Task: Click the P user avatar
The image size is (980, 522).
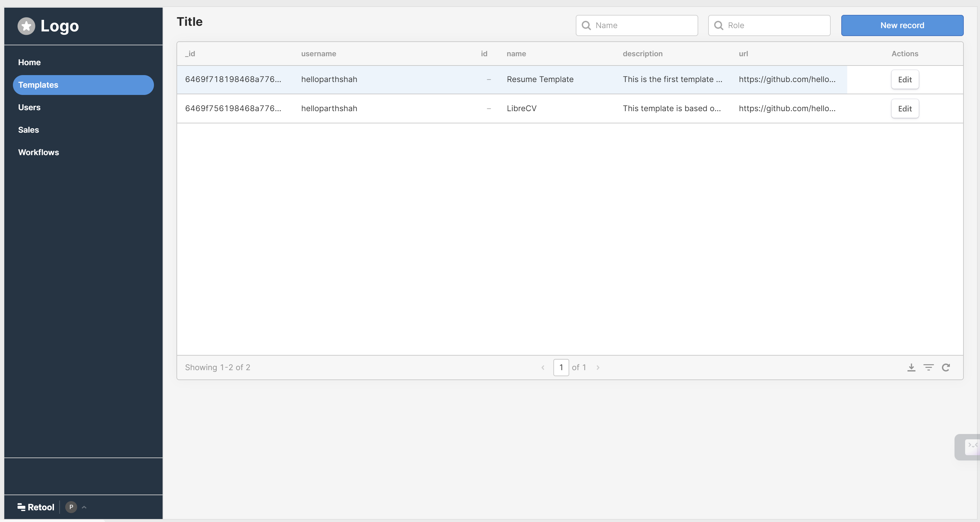Action: [x=71, y=507]
